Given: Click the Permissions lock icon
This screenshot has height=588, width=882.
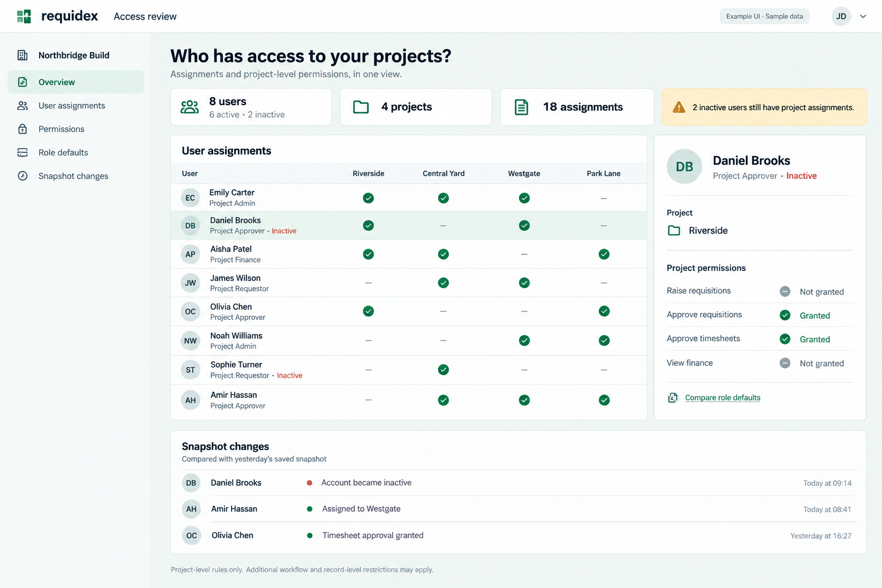Looking at the screenshot, I should (x=22, y=129).
